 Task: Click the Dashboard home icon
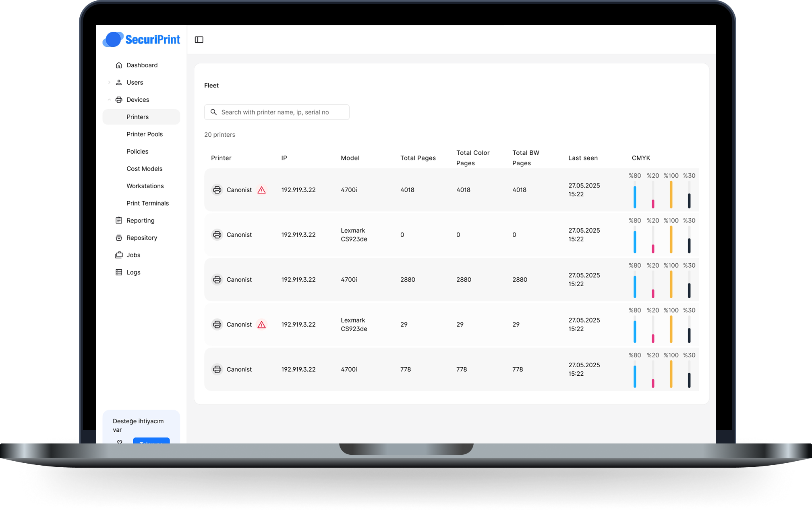[x=119, y=65]
